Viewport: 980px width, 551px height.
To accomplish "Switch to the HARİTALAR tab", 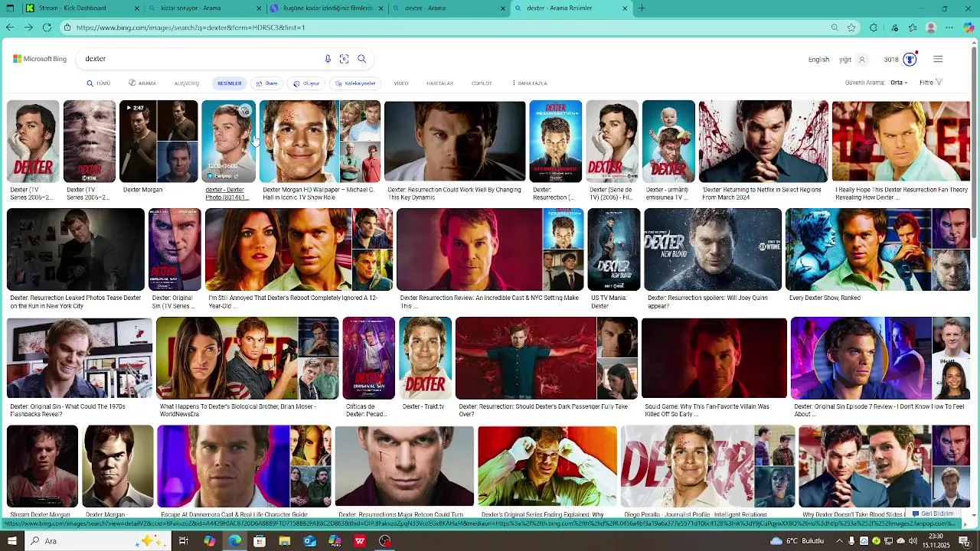I will (440, 83).
